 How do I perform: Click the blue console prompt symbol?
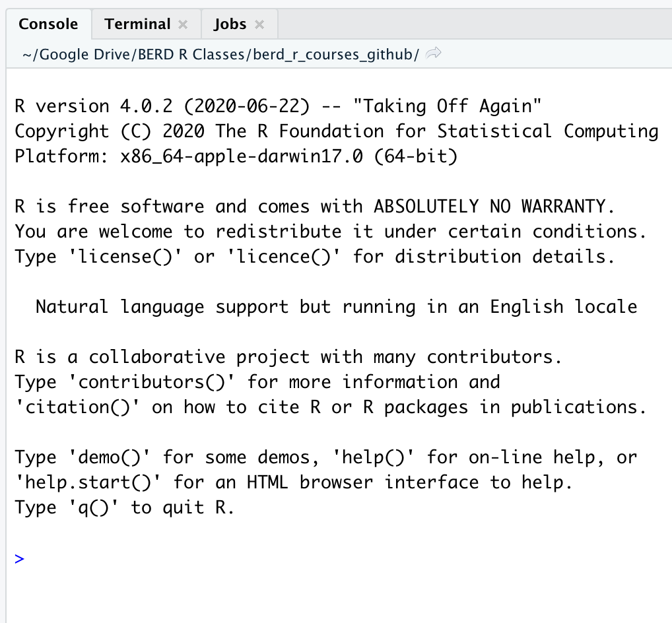[19, 558]
